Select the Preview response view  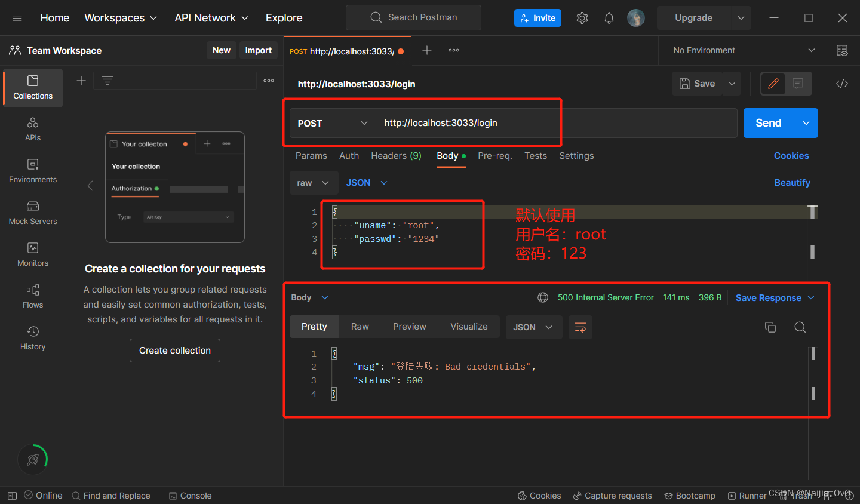click(x=410, y=327)
